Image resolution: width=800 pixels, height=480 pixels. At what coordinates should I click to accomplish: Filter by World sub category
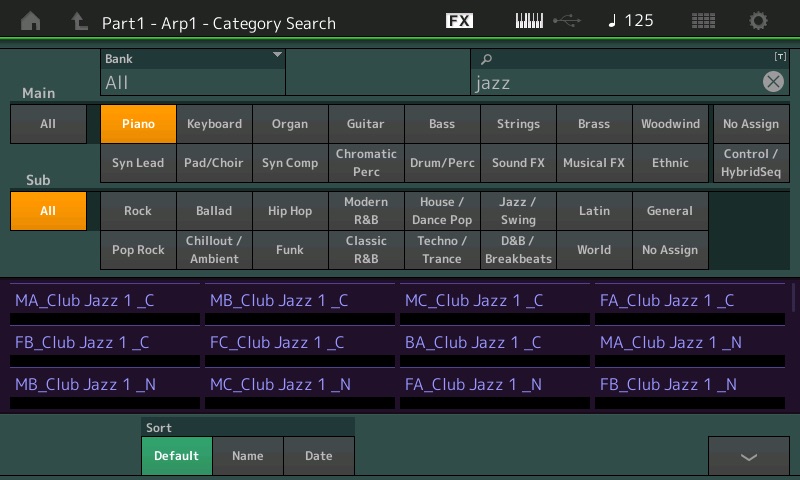tap(594, 250)
